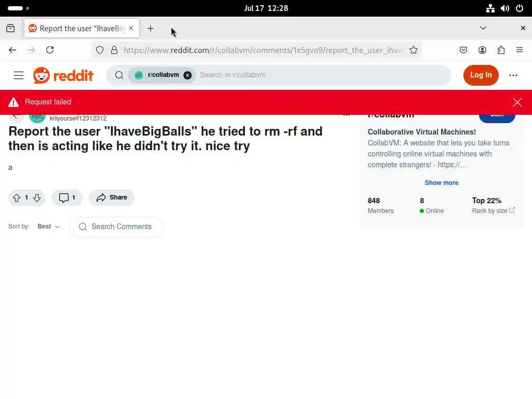The height and width of the screenshot is (399, 532).
Task: Open the system volume icon
Action: tap(505, 8)
